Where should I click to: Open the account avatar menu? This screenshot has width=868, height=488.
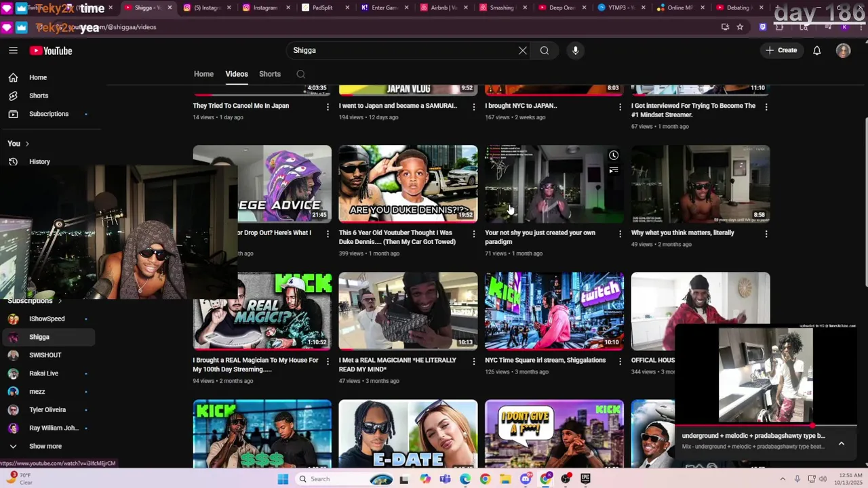point(843,50)
